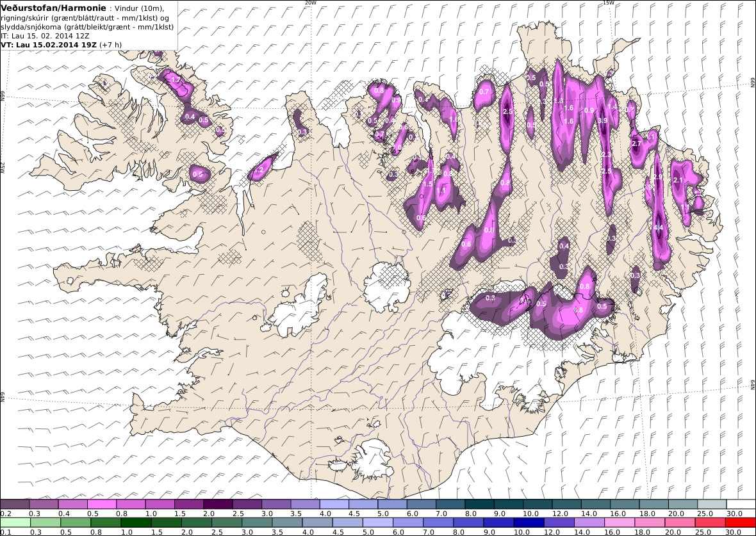Image resolution: width=756 pixels, height=536 pixels.
Task: Select the deep navy-blue swatch right of the bottom-row 10.0 label
Action: click(x=529, y=523)
